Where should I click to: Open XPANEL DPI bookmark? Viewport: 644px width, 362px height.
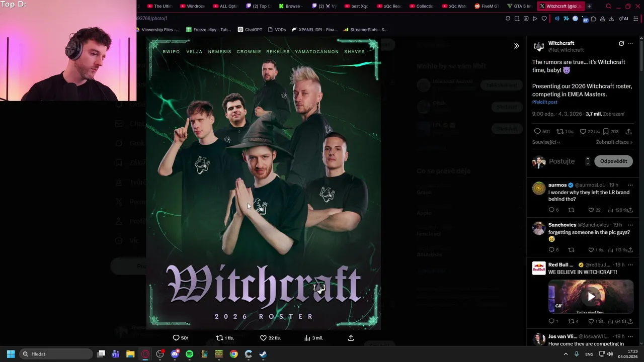pos(314,30)
